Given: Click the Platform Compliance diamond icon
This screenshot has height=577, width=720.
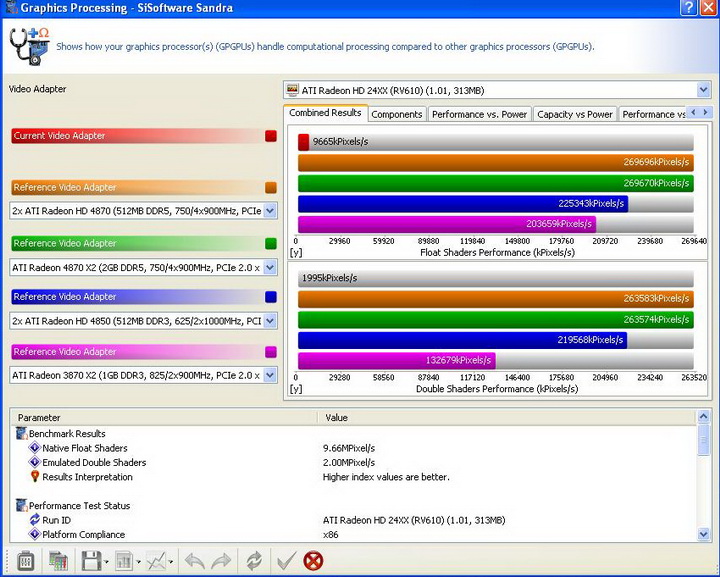Looking at the screenshot, I should pyautogui.click(x=34, y=534).
